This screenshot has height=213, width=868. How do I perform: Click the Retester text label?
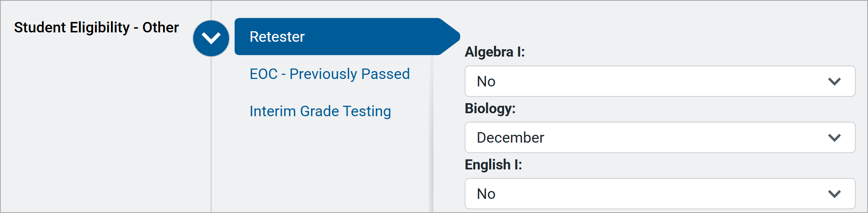tap(277, 37)
